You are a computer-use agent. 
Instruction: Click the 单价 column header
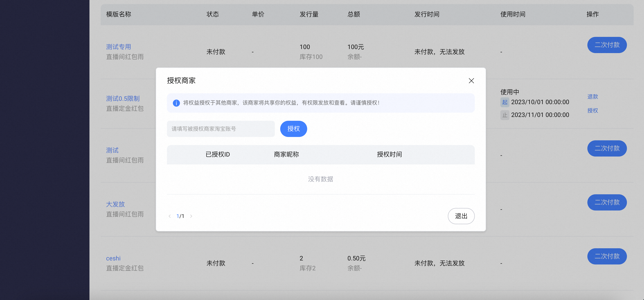[x=258, y=14]
